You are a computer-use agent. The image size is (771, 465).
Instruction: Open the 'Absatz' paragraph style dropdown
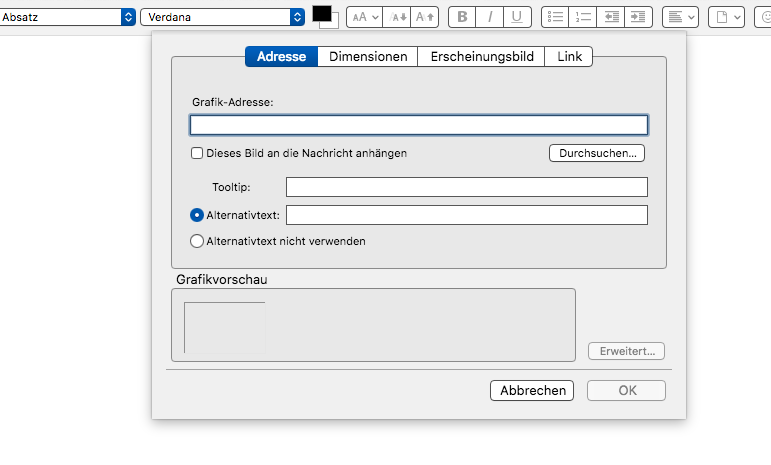[68, 17]
